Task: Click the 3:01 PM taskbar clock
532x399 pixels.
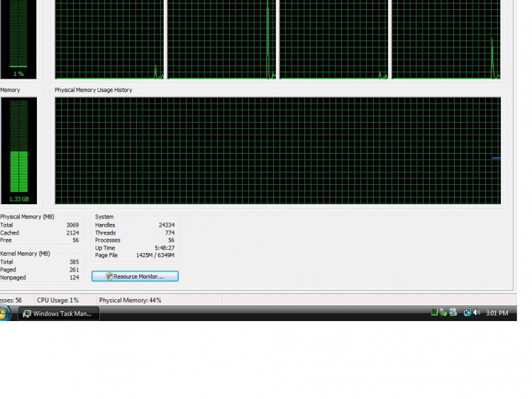Action: coord(497,313)
